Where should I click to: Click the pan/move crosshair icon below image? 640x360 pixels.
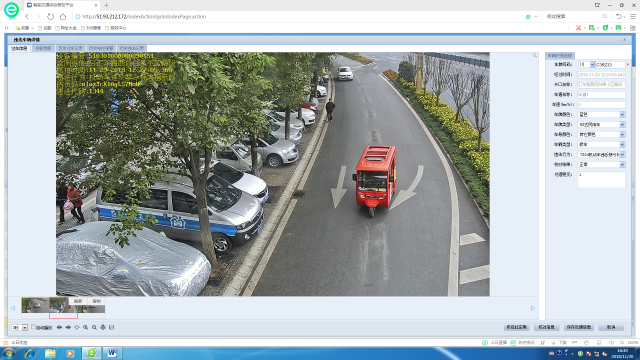(77, 327)
